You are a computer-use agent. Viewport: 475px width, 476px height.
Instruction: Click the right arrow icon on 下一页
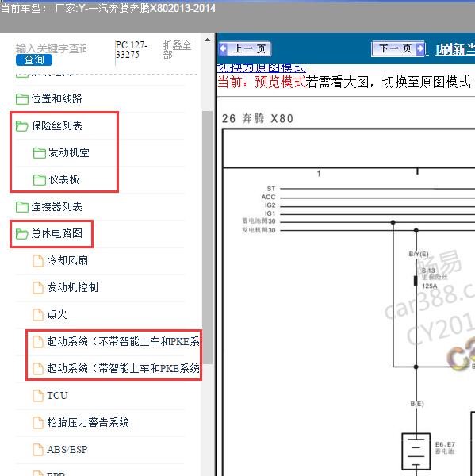pyautogui.click(x=420, y=48)
